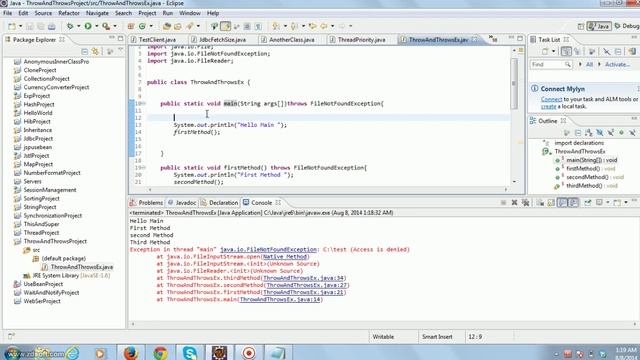Switch to the JdbcFetchSize.java editor tab
This screenshot has width=640, height=360.
click(x=222, y=40)
